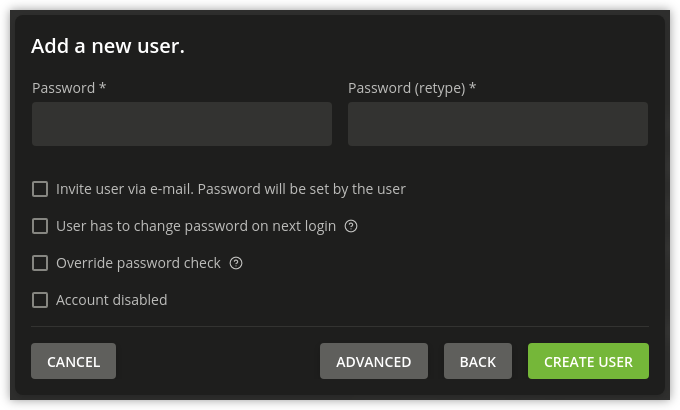The width and height of the screenshot is (680, 410).
Task: Click the 'Account disabled' label text
Action: 111,300
